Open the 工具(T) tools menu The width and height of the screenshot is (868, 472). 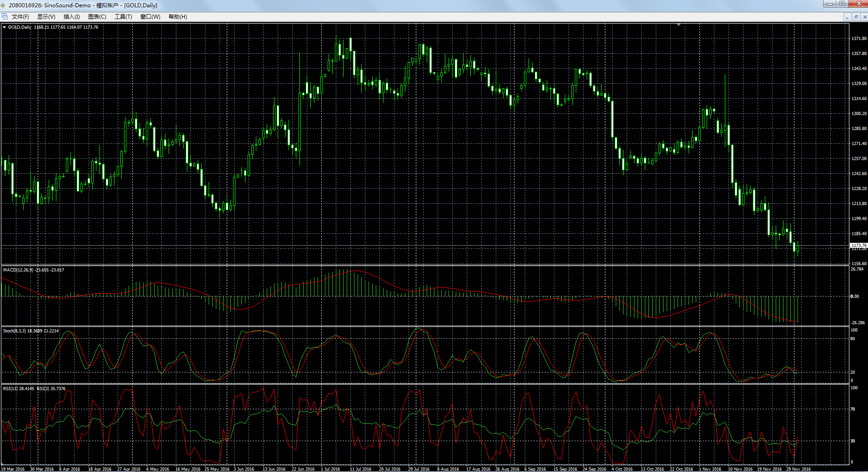click(x=123, y=17)
